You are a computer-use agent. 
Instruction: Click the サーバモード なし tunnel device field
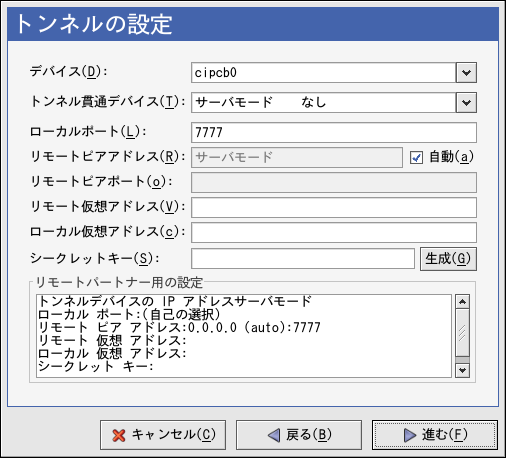pyautogui.click(x=323, y=102)
